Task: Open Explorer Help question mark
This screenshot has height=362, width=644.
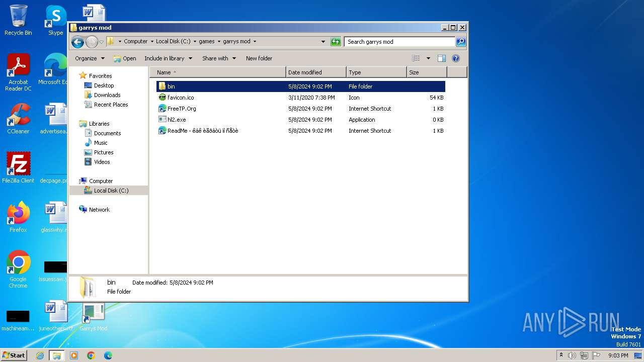Action: coord(456,58)
